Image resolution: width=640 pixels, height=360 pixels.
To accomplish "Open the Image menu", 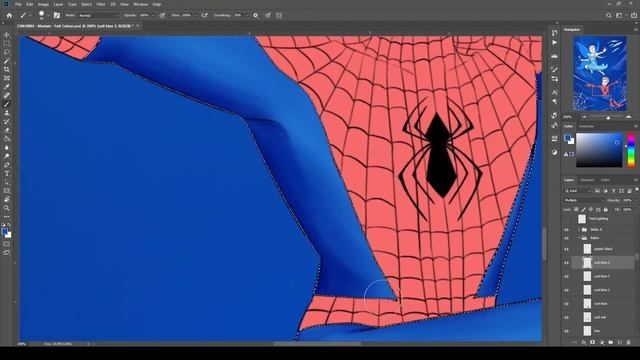I will click(x=43, y=4).
